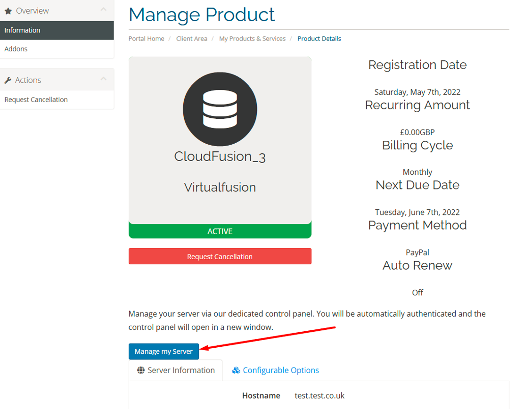Click the CloudFusion_3 database product icon
The height and width of the screenshot is (409, 532).
point(220,109)
